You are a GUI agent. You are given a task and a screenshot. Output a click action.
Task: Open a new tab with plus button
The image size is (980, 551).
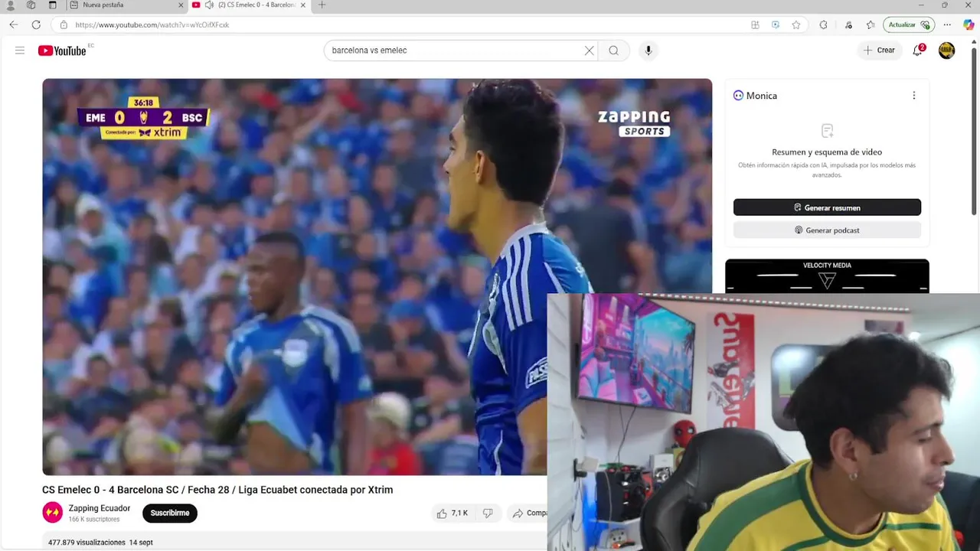coord(322,5)
